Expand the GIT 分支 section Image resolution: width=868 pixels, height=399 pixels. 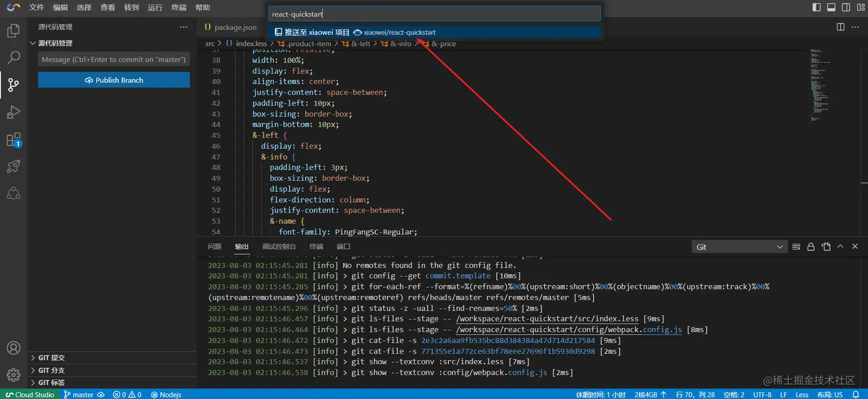pyautogui.click(x=112, y=370)
